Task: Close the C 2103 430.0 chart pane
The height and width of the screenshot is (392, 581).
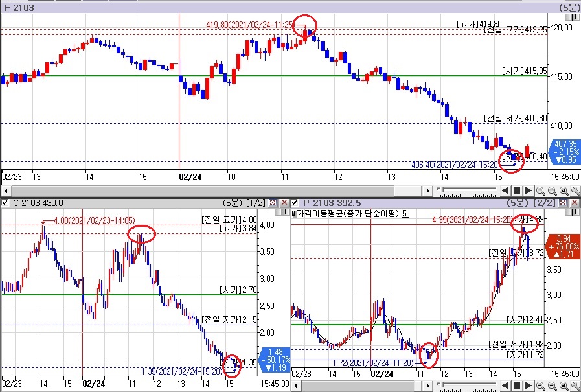Action: [x=284, y=203]
